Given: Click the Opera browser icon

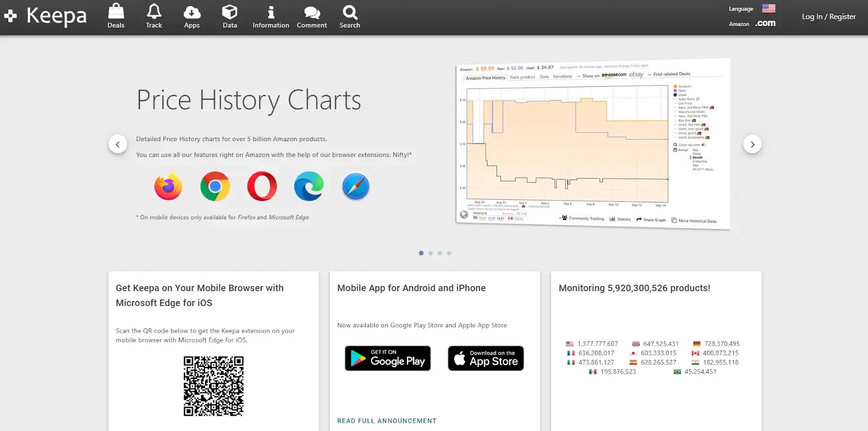Looking at the screenshot, I should [x=262, y=186].
